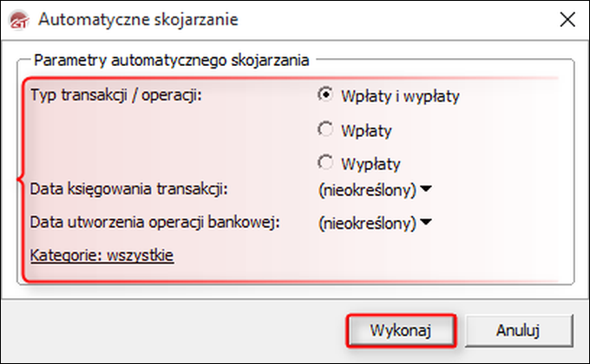Click the 'Wpłaty' option label text

[x=367, y=131]
